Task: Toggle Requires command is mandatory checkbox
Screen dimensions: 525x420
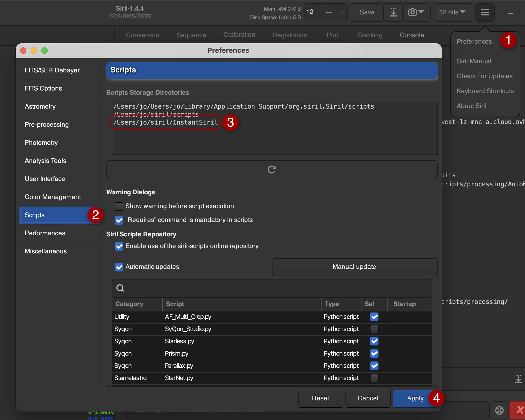Action: click(x=119, y=220)
